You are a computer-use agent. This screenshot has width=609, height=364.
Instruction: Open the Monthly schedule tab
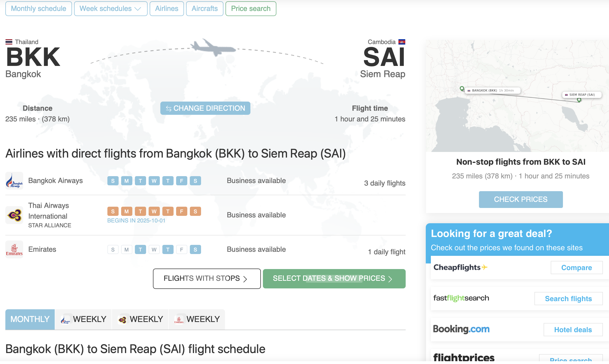(x=39, y=9)
